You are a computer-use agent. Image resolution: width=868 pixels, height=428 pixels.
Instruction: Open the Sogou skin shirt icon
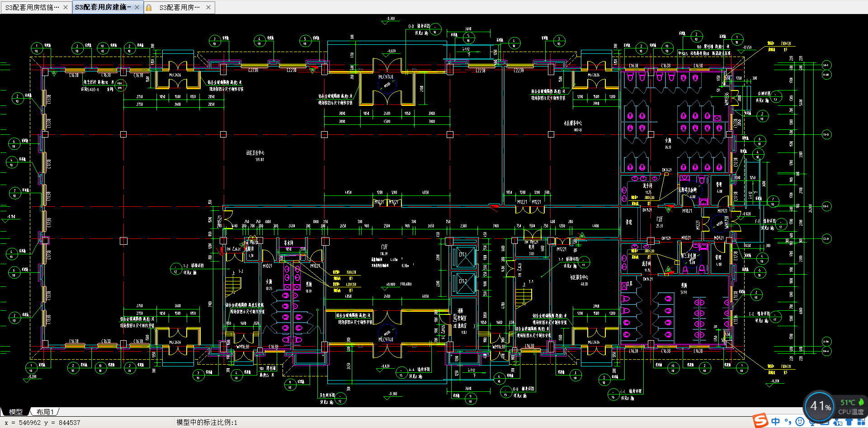tap(849, 422)
